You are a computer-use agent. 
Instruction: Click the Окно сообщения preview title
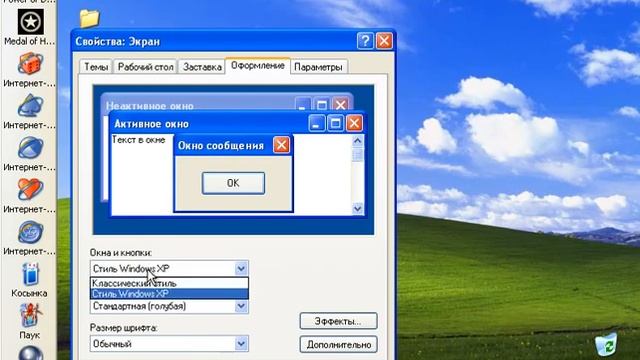pyautogui.click(x=221, y=146)
